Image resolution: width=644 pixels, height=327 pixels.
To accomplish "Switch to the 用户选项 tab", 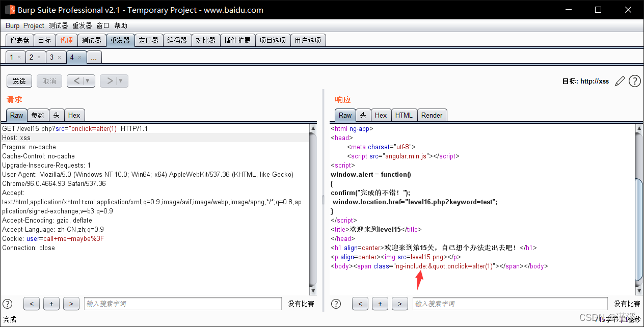I will 308,40.
